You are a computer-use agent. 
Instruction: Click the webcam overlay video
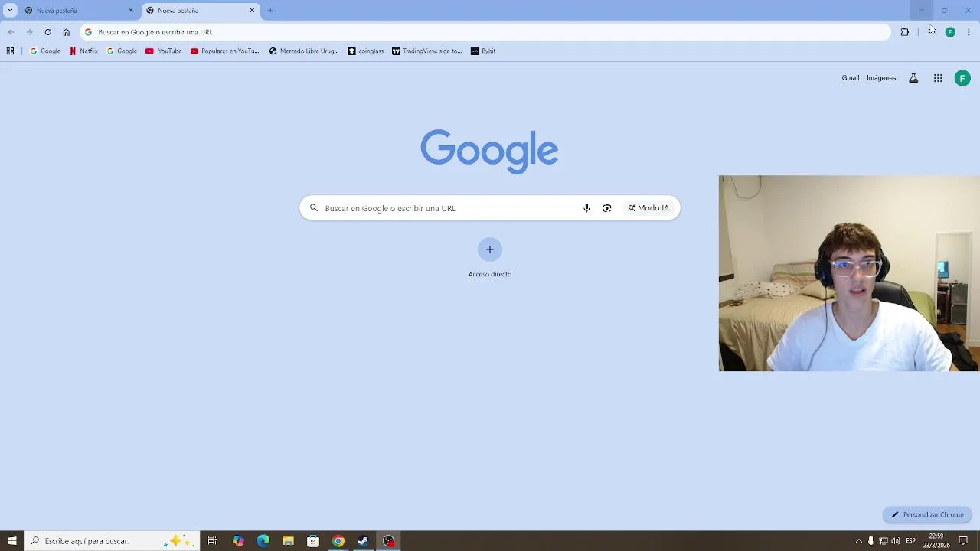[x=849, y=273]
